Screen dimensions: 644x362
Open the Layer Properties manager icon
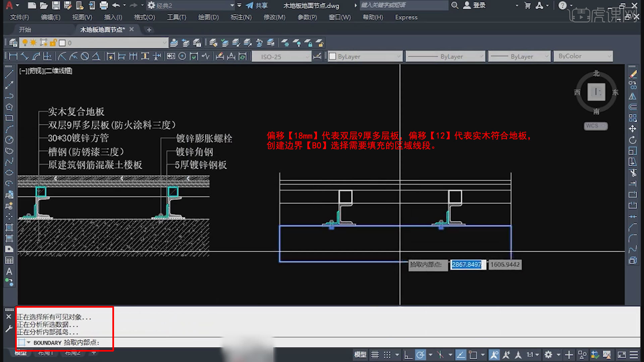click(13, 43)
